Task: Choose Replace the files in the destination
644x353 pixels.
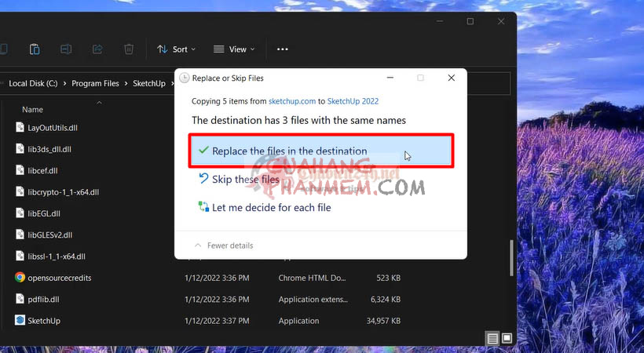Action: pos(321,151)
